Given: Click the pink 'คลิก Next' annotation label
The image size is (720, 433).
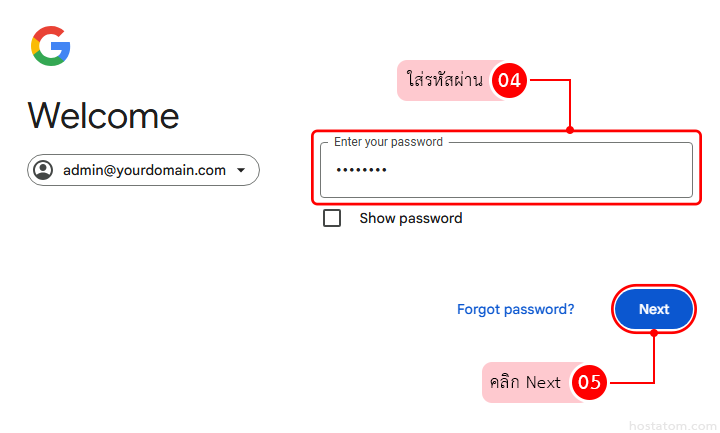Looking at the screenshot, I should tap(526, 382).
